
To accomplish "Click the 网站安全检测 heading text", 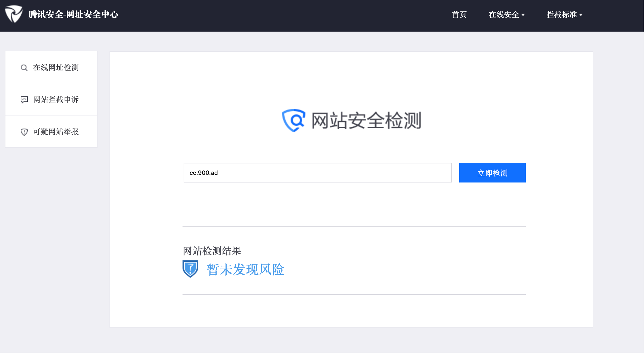I will 366,121.
